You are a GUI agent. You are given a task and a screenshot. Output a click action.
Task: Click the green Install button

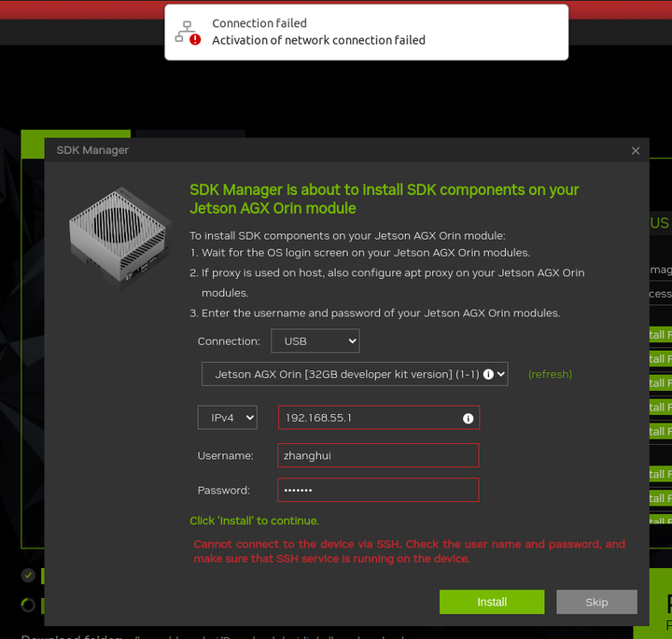click(492, 602)
